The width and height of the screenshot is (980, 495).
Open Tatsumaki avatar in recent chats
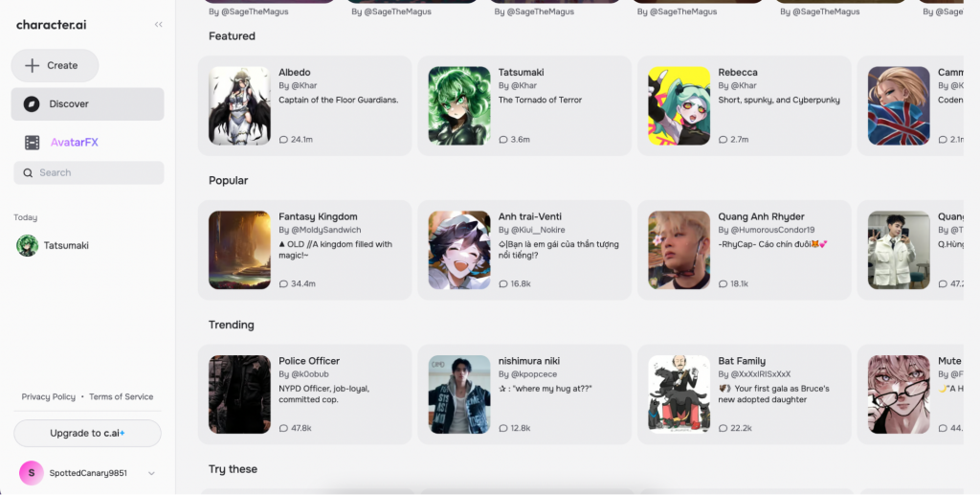[x=27, y=245]
